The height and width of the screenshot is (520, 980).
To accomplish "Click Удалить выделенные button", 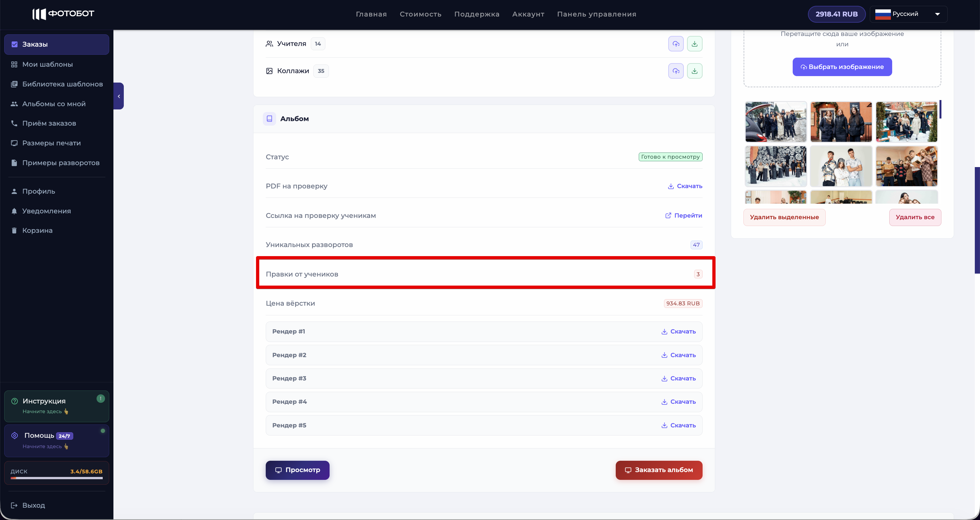I will coord(785,218).
